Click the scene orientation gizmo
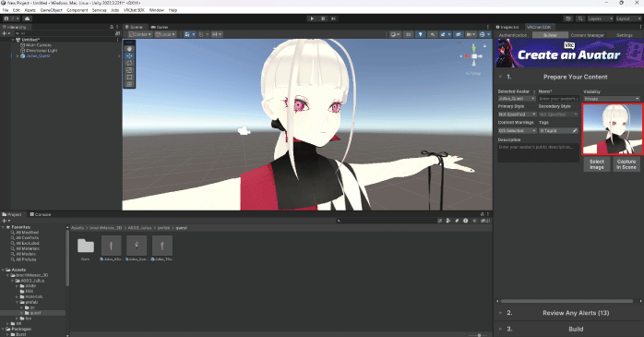644x337 pixels. coord(474,56)
